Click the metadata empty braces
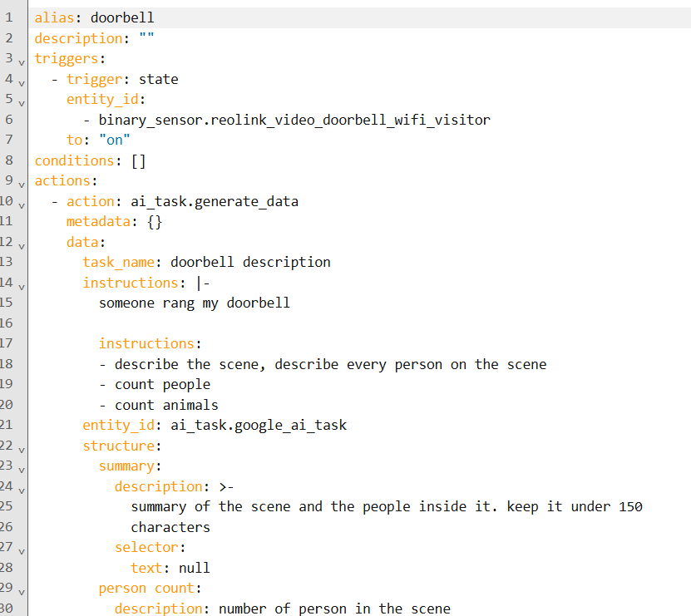Image resolution: width=691 pixels, height=616 pixels. (x=155, y=222)
